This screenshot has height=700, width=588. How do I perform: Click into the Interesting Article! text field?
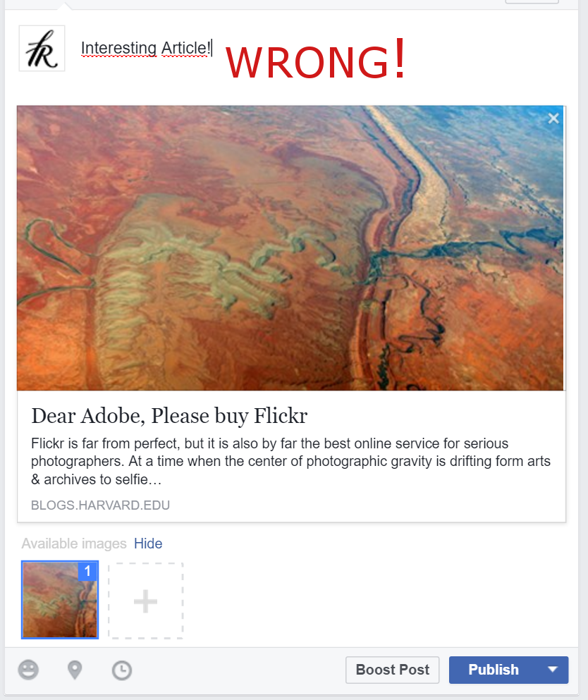pos(145,48)
